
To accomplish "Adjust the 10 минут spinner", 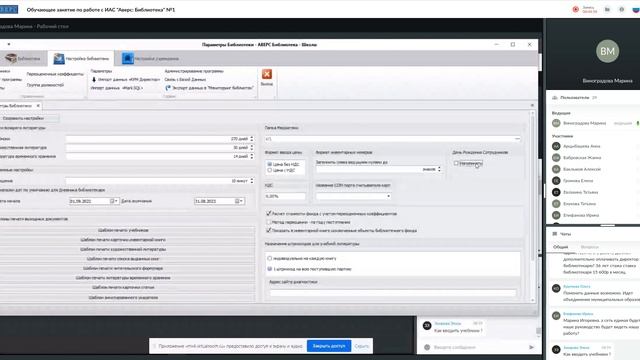I will [x=160, y=181].
